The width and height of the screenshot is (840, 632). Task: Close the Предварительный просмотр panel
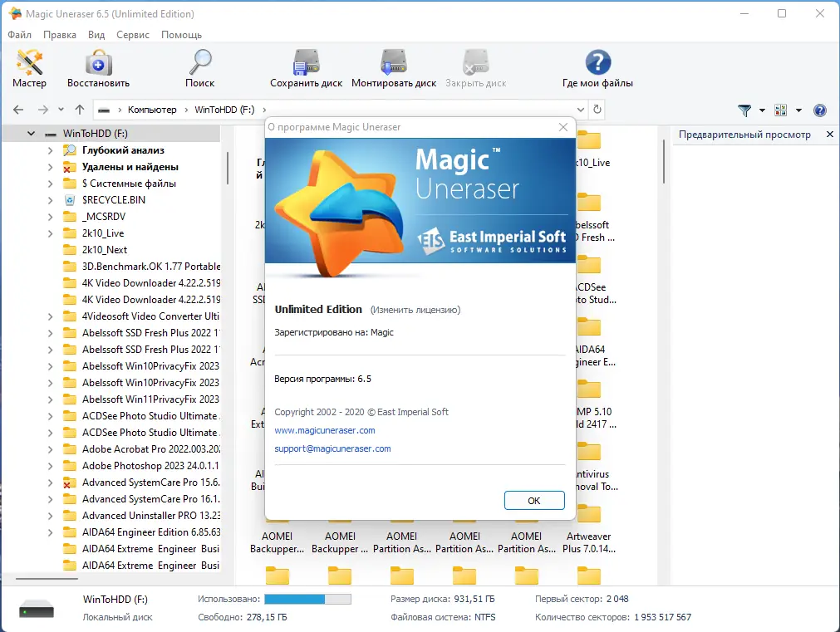click(x=830, y=135)
